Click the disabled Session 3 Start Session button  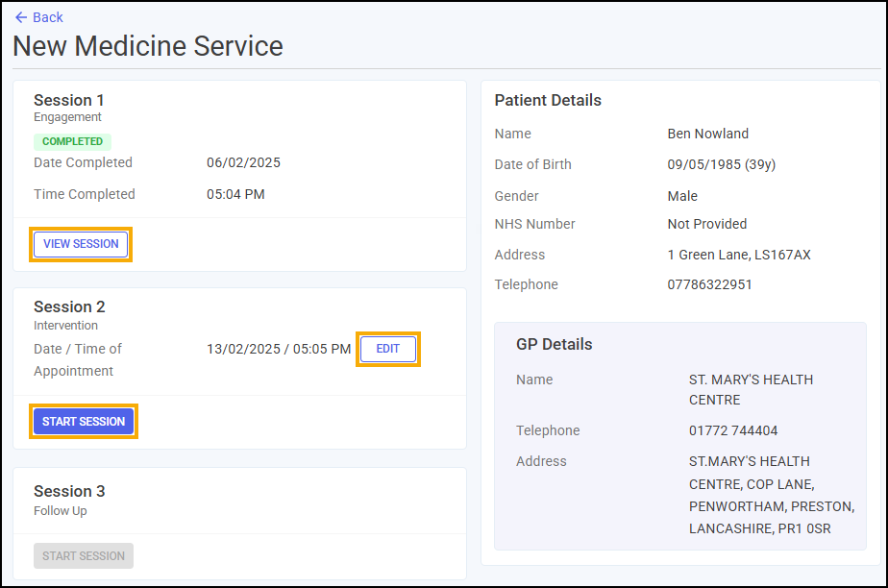84,555
